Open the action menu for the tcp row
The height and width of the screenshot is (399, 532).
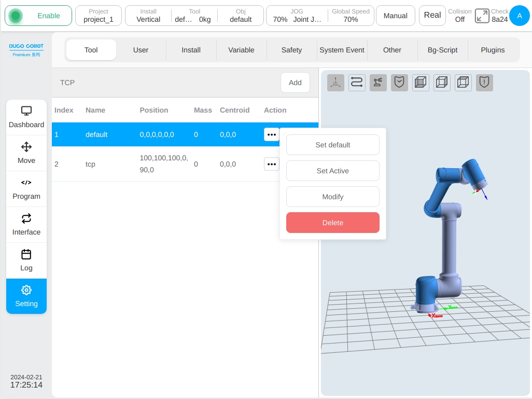271,164
